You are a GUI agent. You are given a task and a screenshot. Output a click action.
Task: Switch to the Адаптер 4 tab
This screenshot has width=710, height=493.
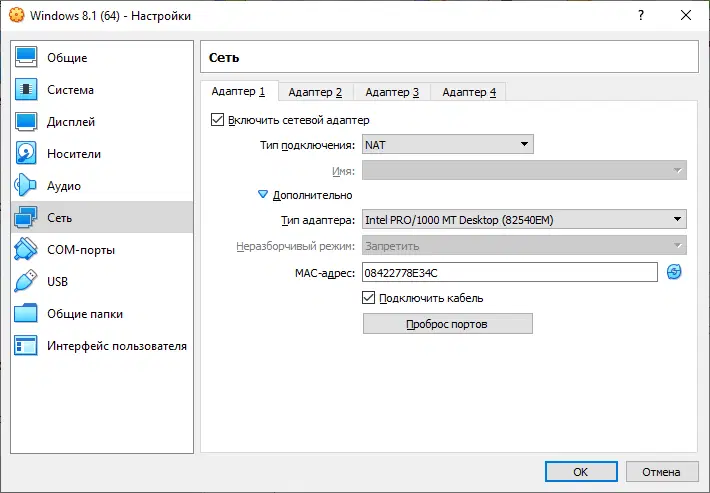point(469,92)
